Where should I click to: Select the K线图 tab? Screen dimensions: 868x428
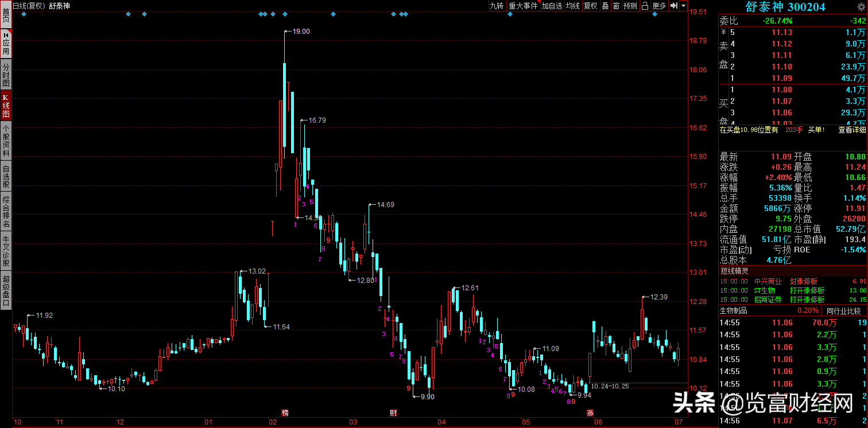click(6, 106)
